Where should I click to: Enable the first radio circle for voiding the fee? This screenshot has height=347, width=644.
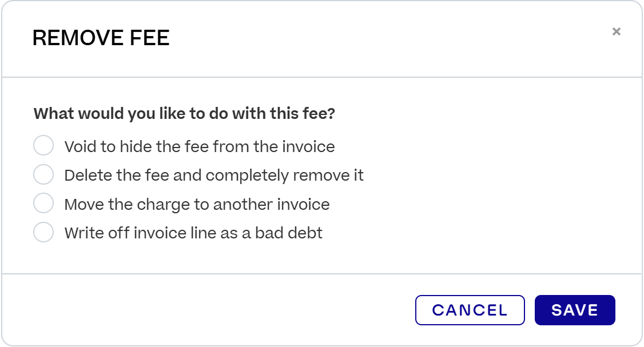click(x=43, y=146)
